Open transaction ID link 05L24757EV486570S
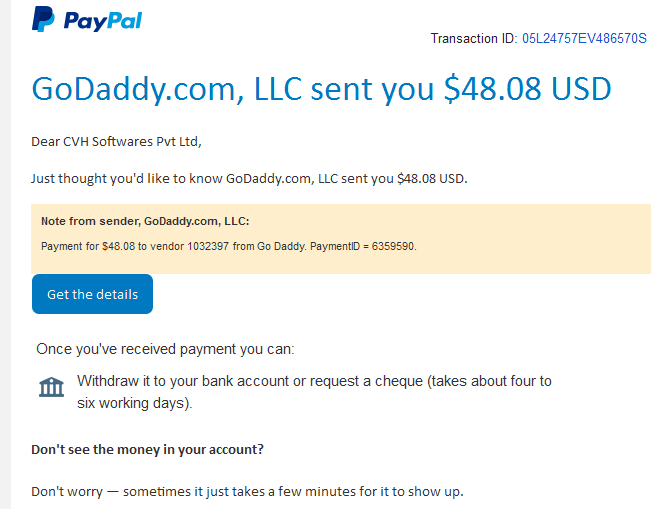The image size is (665, 509). (584, 39)
